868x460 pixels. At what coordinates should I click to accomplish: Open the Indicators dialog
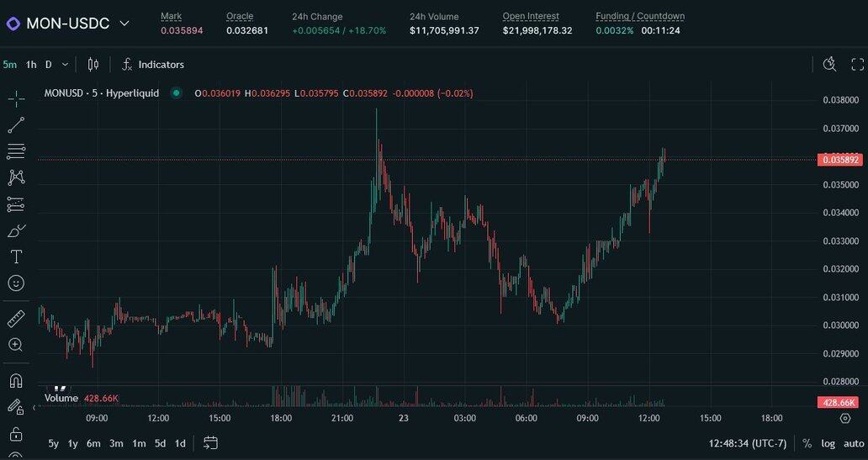click(x=153, y=65)
